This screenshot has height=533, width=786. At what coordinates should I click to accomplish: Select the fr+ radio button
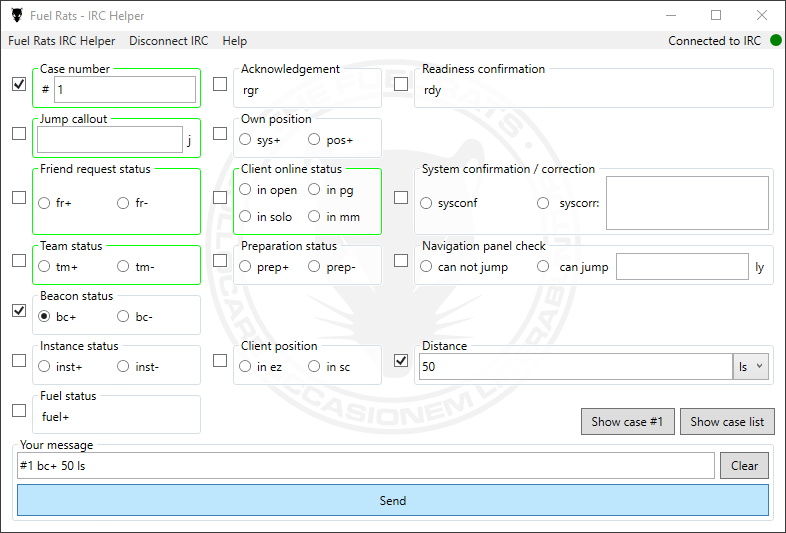click(44, 203)
